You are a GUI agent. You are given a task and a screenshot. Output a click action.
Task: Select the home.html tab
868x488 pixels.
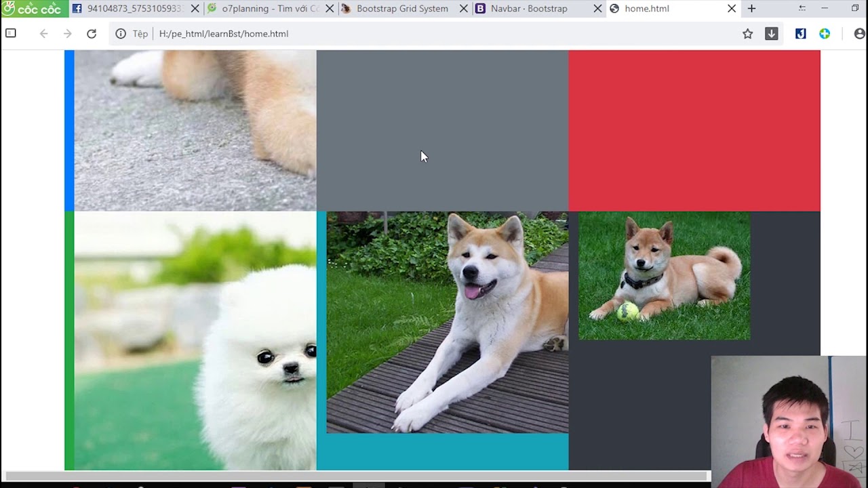click(x=673, y=9)
